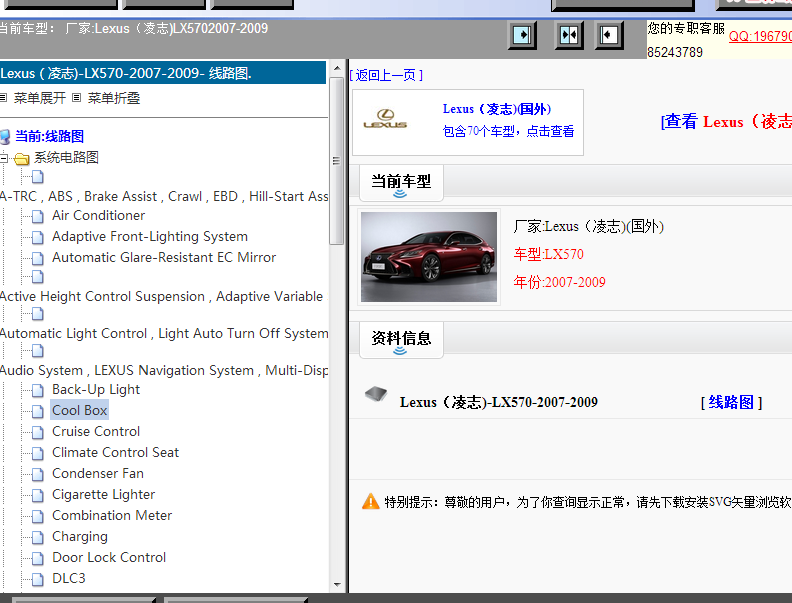Click the 菜单展开 expand-menu icon
The image size is (792, 603).
pyautogui.click(x=4, y=97)
